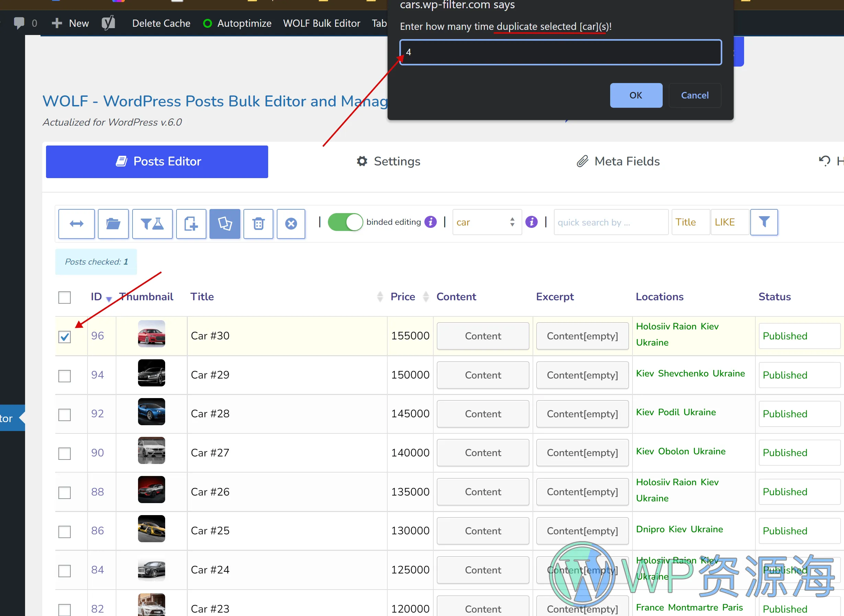The image size is (844, 616).
Task: Click the funnel filter search button
Action: (x=764, y=222)
